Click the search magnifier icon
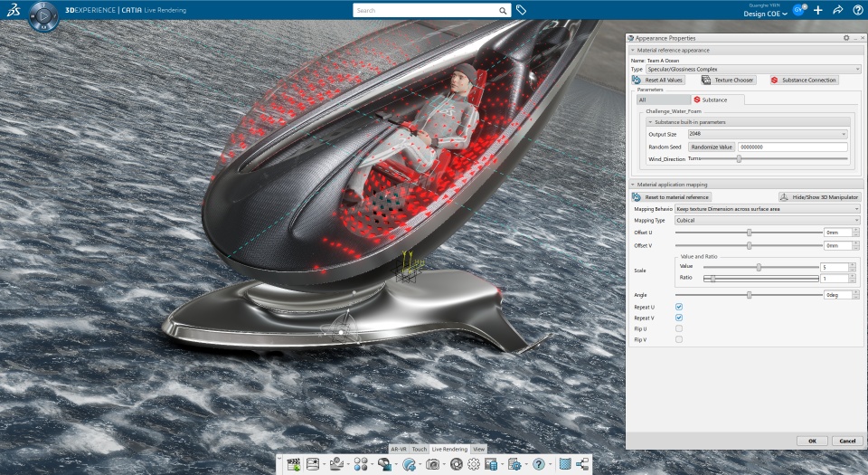This screenshot has width=868, height=475. (x=503, y=11)
